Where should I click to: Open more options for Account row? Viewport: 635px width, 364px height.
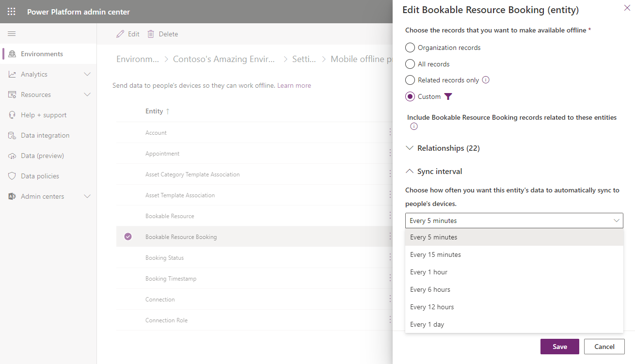390,132
